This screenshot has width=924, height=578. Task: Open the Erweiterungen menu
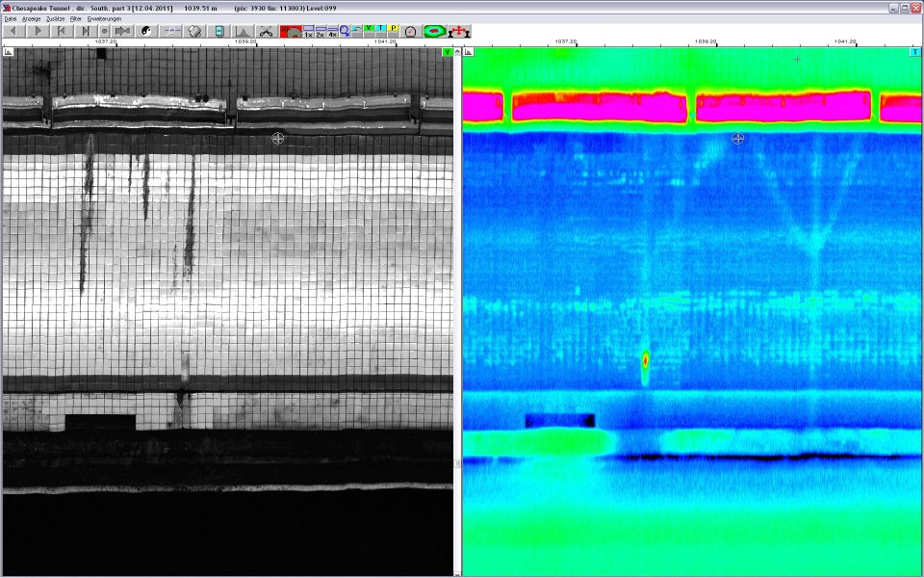[104, 18]
